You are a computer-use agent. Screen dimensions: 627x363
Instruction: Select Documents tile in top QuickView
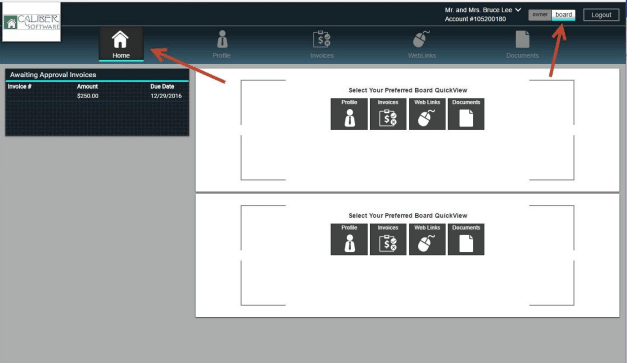pos(466,114)
